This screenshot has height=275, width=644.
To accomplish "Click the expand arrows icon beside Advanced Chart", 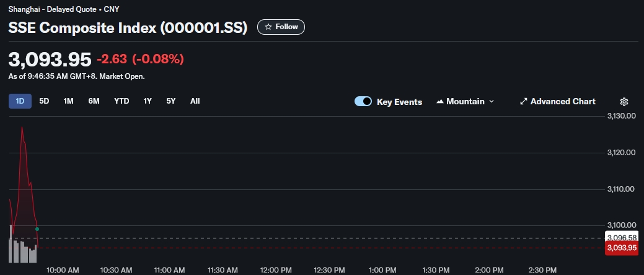I will 523,102.
